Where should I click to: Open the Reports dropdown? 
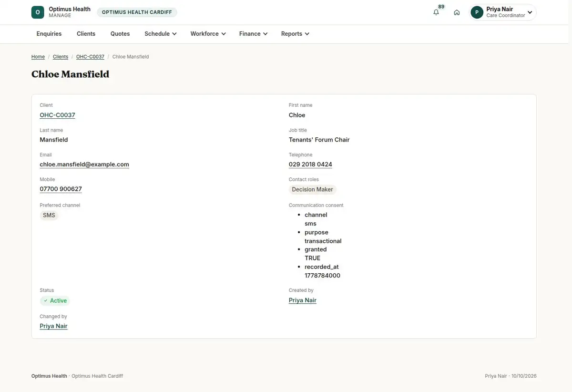click(x=295, y=34)
